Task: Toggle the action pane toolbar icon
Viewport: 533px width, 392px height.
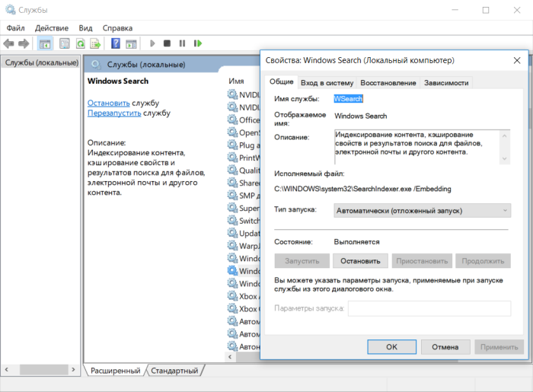Action: [131, 43]
